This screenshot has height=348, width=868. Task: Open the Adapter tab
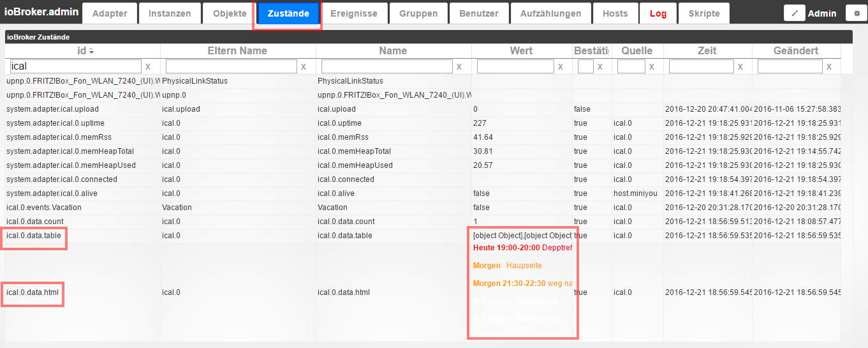110,13
